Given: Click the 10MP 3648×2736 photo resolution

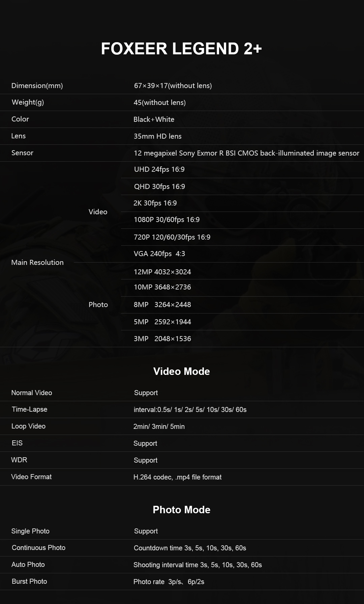Looking at the screenshot, I should coord(162,287).
